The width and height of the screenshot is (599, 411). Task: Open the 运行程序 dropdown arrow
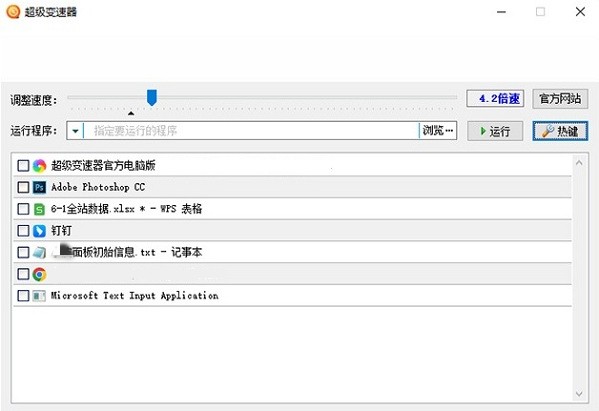tap(75, 131)
